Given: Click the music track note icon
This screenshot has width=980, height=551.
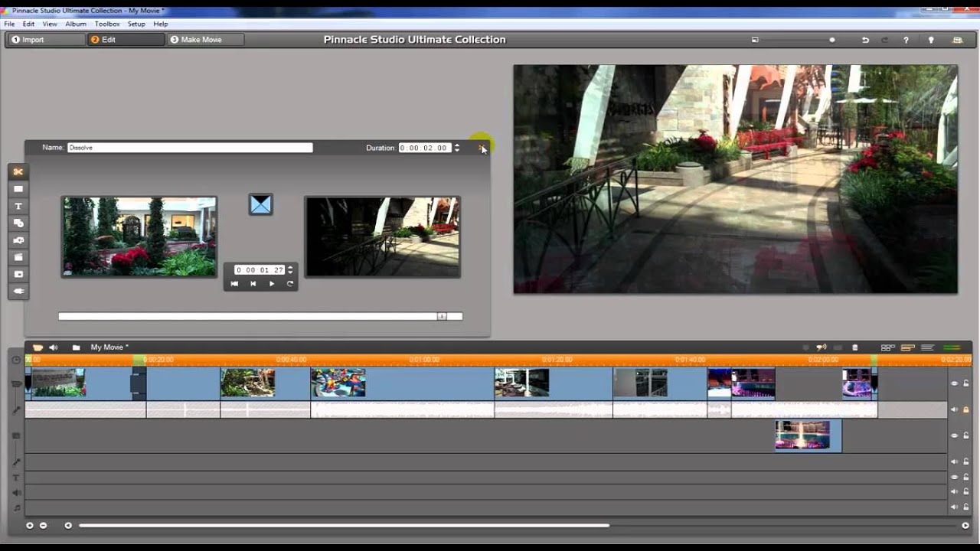Looking at the screenshot, I should pyautogui.click(x=16, y=507).
